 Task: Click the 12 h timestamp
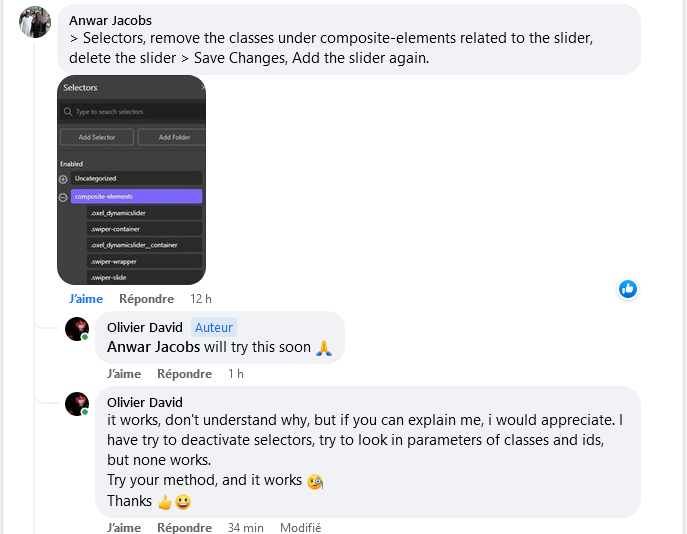[201, 299]
